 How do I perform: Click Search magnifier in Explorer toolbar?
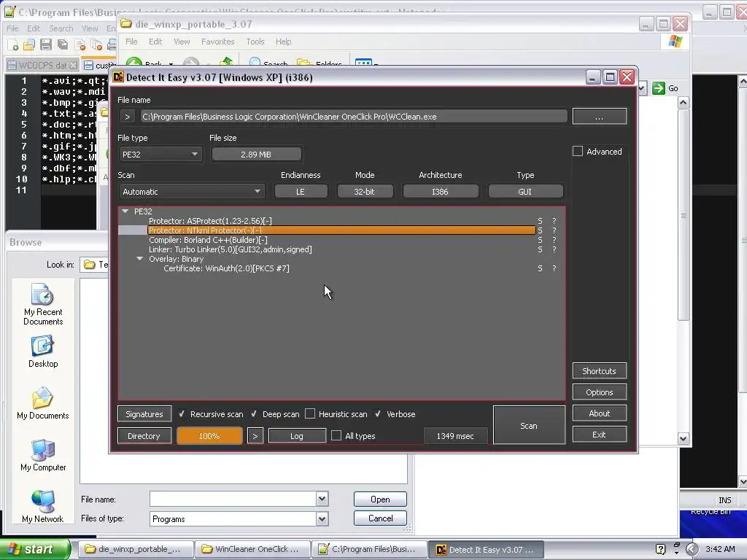click(255, 63)
